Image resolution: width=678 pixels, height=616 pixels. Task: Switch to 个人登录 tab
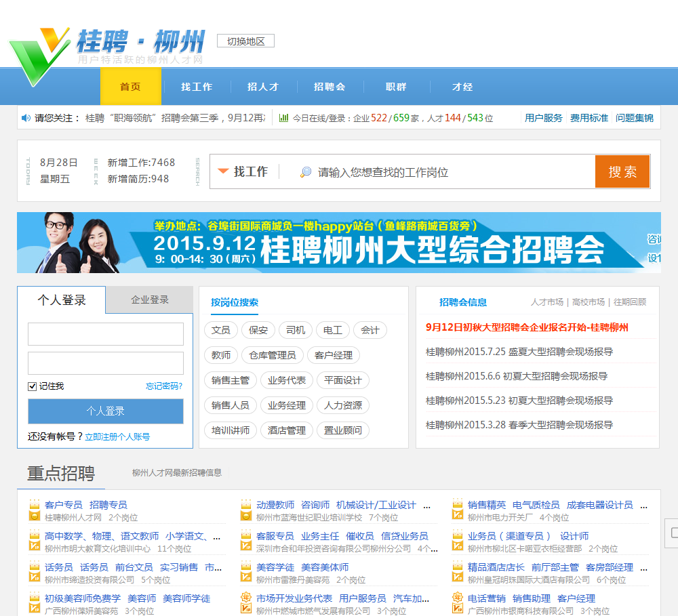tap(62, 300)
